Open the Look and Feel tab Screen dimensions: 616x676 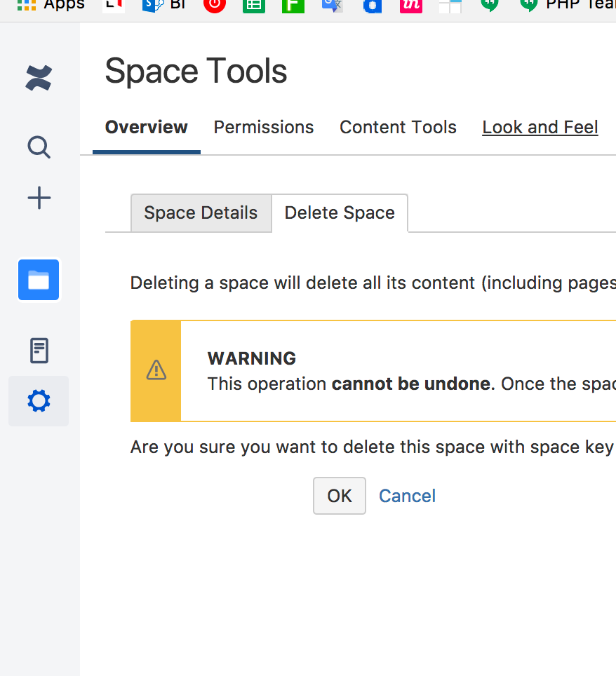coord(540,127)
